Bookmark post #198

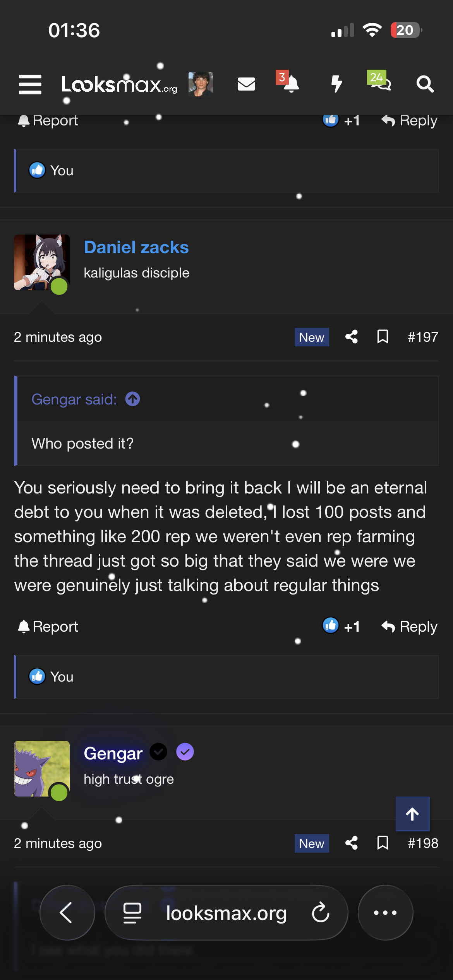(383, 843)
